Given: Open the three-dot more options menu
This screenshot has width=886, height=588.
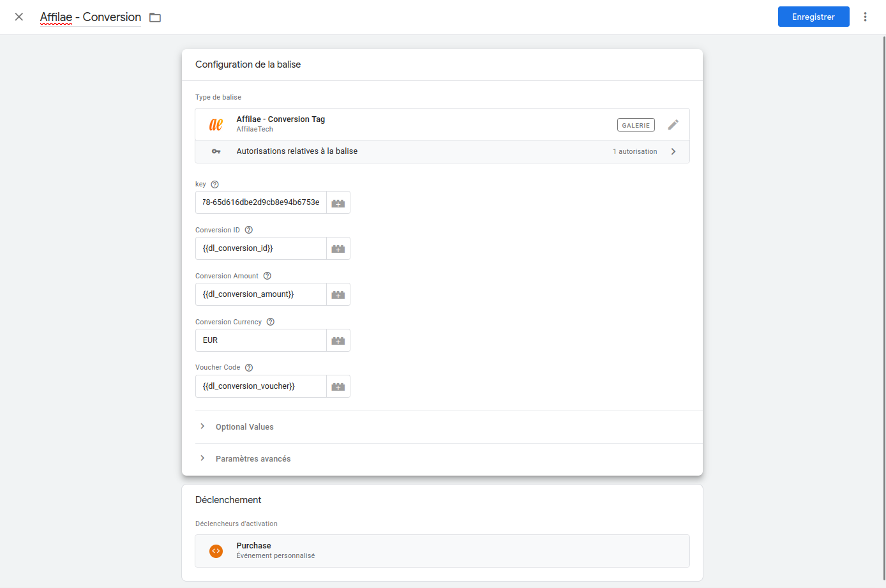Looking at the screenshot, I should point(865,17).
